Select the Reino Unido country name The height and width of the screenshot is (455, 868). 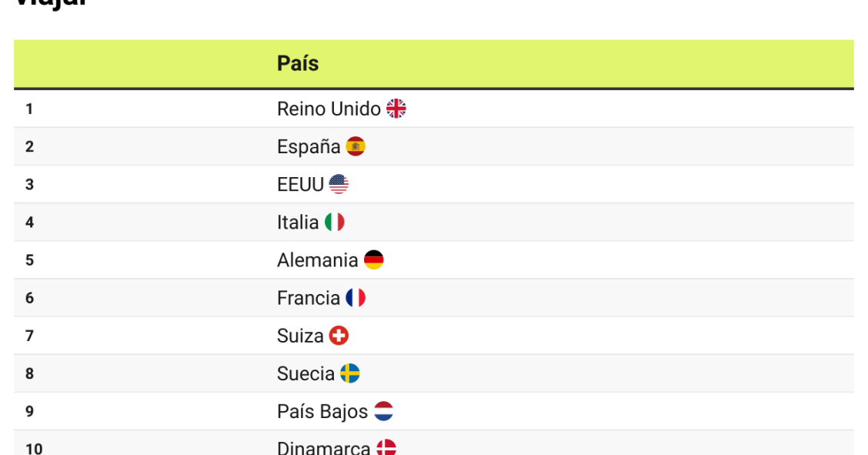point(329,109)
